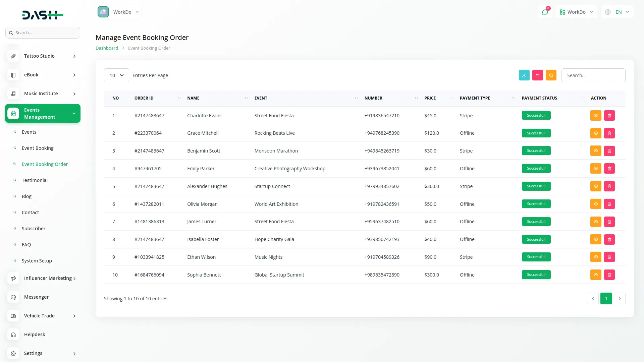
Task: Go to Testimonial sidebar item
Action: (35, 180)
